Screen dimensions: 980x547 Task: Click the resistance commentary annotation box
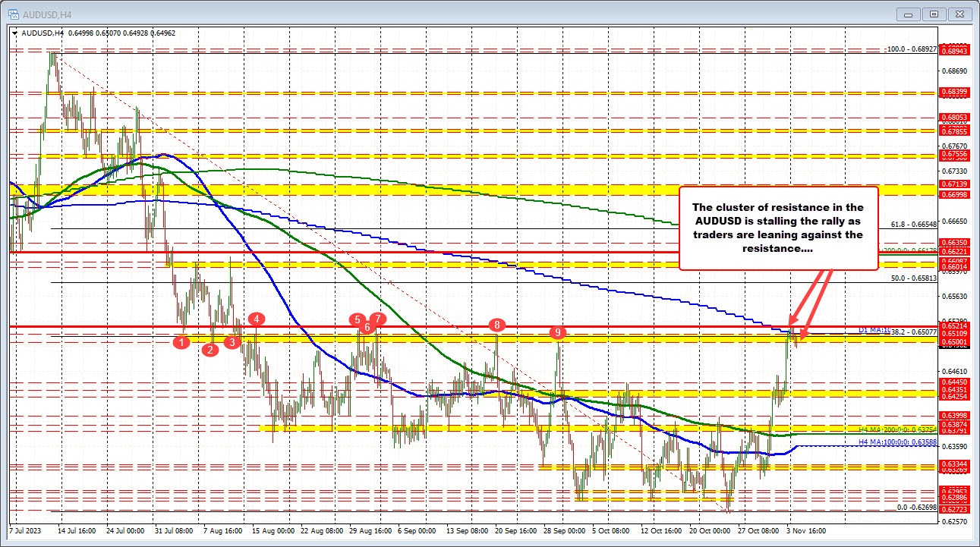pyautogui.click(x=778, y=231)
